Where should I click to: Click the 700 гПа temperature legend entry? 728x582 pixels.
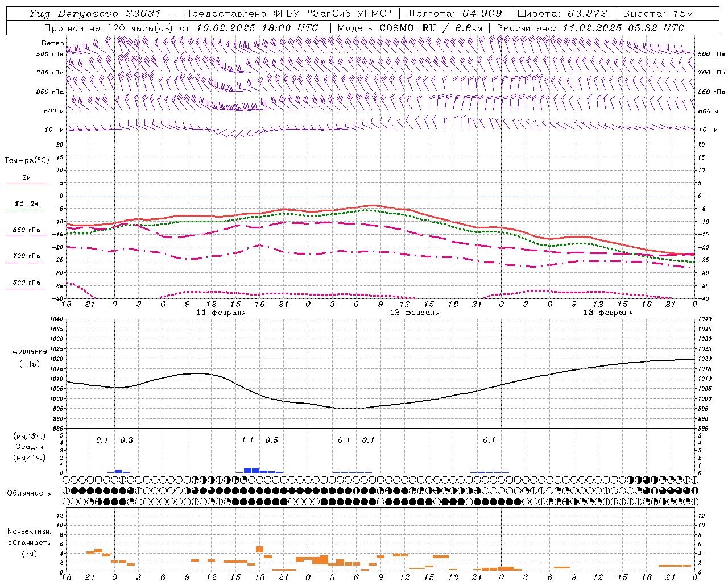pyautogui.click(x=27, y=256)
